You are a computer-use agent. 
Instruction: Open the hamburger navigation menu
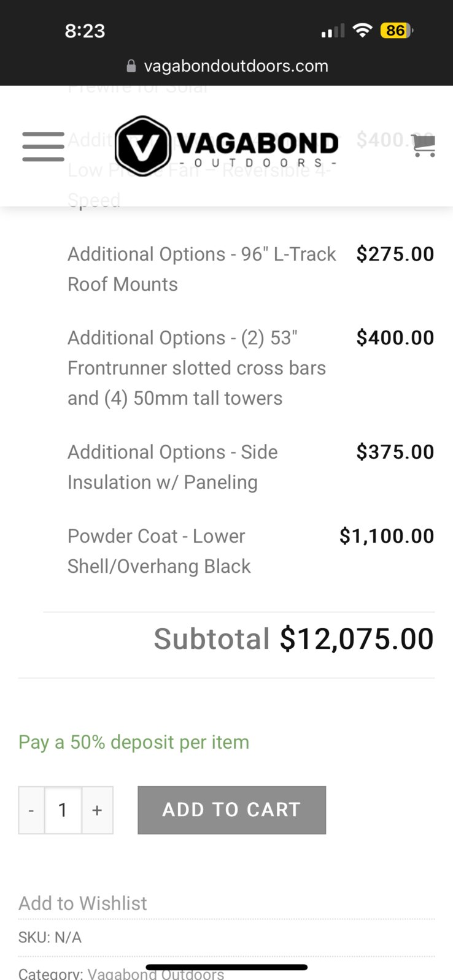[43, 147]
